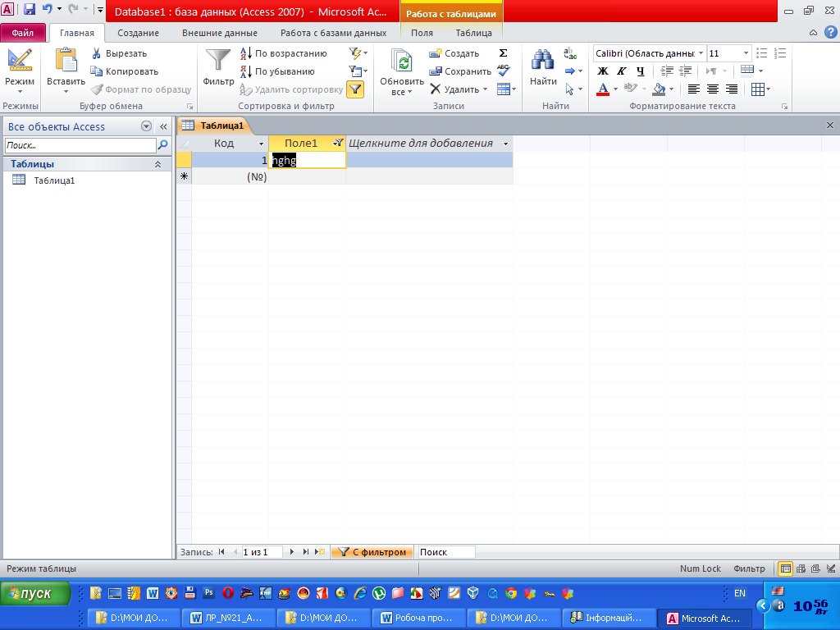Click Обновить все refresh icon
The width and height of the screenshot is (840, 630).
tap(402, 60)
